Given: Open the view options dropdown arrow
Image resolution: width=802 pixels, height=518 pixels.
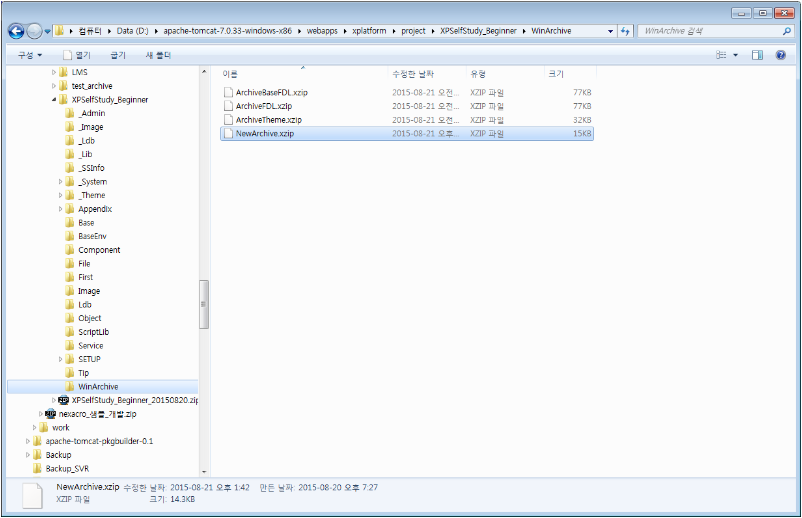Looking at the screenshot, I should click(x=736, y=55).
